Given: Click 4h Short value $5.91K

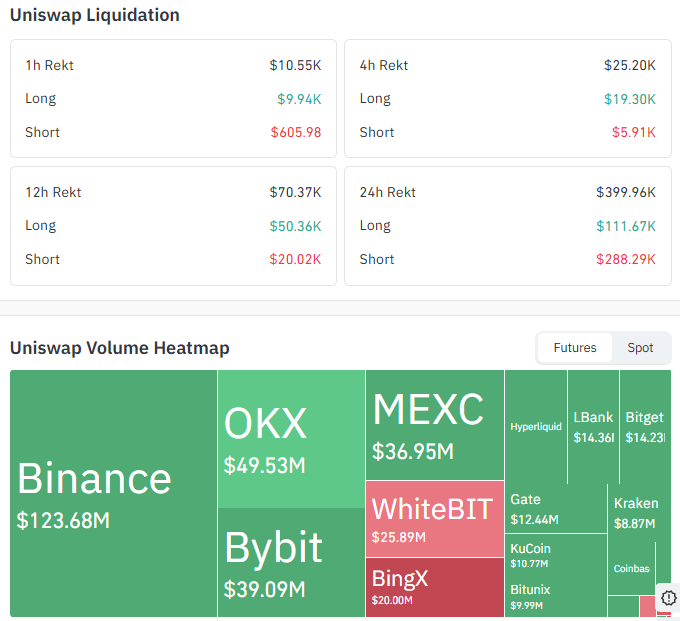Looking at the screenshot, I should coord(634,132).
